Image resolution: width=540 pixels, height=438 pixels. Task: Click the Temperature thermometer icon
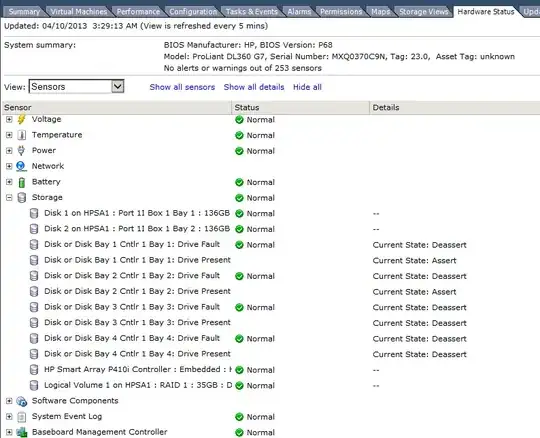coord(21,135)
